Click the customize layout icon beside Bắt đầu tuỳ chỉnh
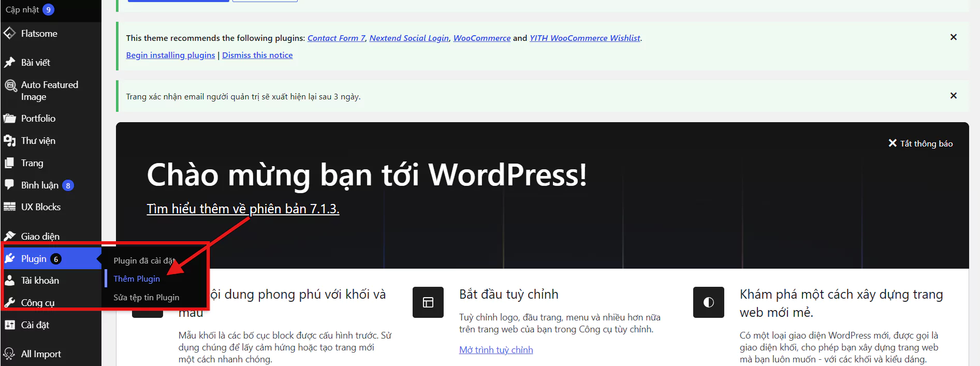The image size is (980, 366). click(x=428, y=302)
